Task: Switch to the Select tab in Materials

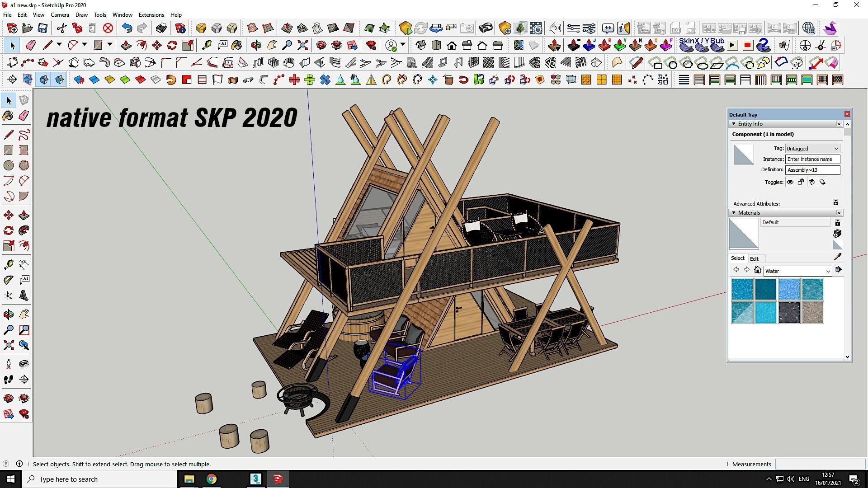Action: [737, 258]
